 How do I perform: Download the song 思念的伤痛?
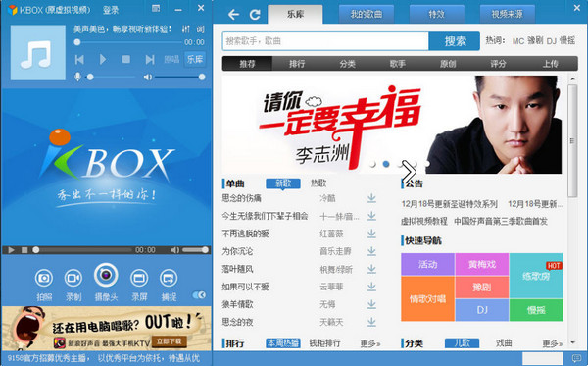(371, 198)
